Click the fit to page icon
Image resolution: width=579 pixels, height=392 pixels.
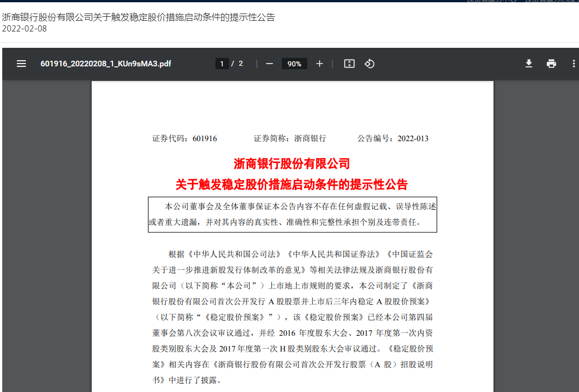(349, 64)
